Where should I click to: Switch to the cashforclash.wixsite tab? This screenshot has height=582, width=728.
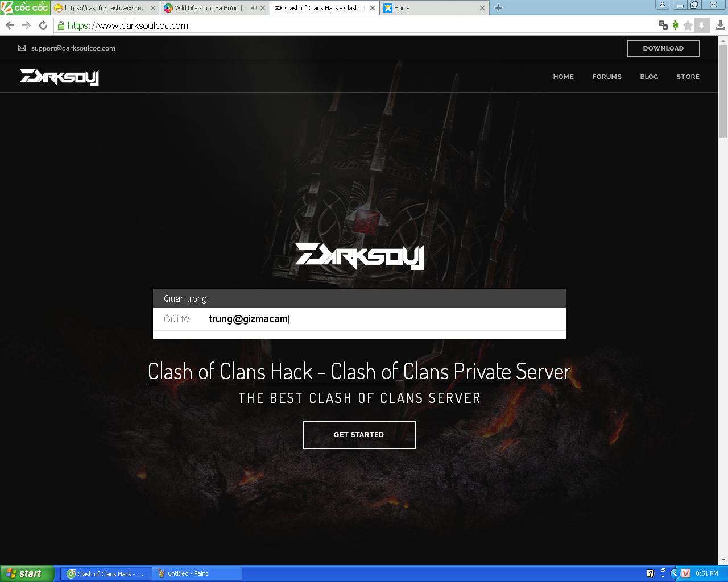pos(102,8)
